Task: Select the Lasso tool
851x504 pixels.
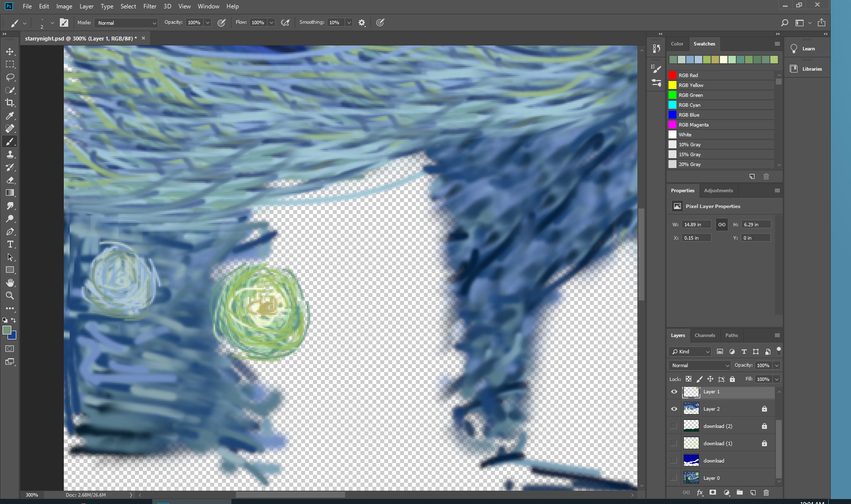Action: (10, 77)
